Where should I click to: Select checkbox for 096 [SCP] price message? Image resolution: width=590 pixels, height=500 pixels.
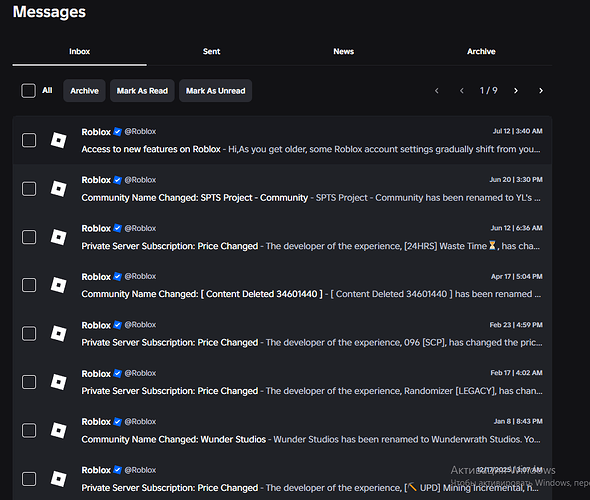[29, 334]
